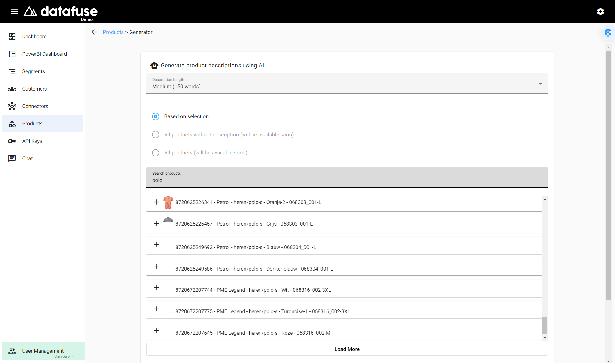Add product 8720625249586 with plus icon
This screenshot has height=364, width=615.
tap(157, 266)
